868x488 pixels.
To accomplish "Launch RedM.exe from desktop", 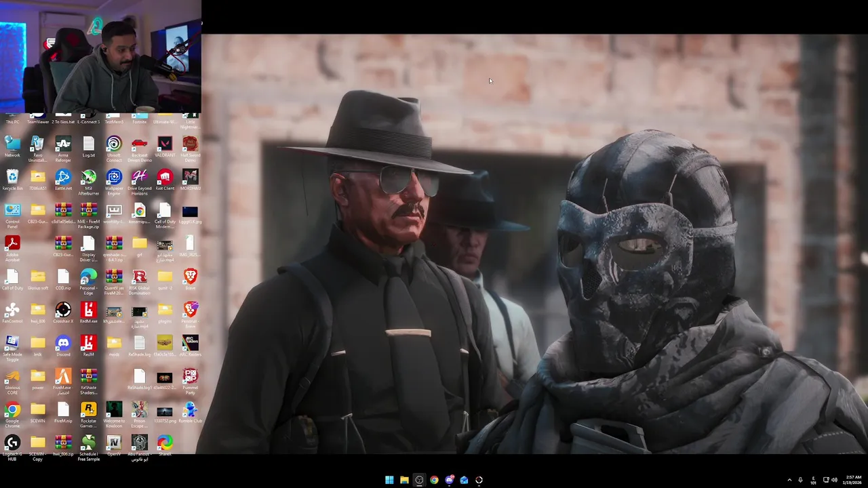I will (88, 313).
